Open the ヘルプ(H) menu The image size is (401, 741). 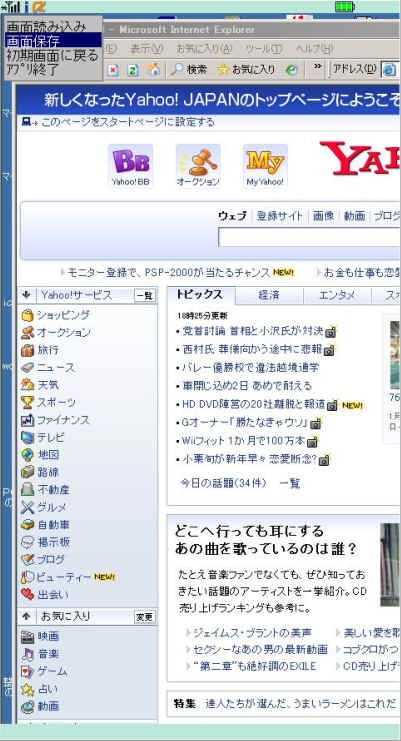(x=315, y=49)
